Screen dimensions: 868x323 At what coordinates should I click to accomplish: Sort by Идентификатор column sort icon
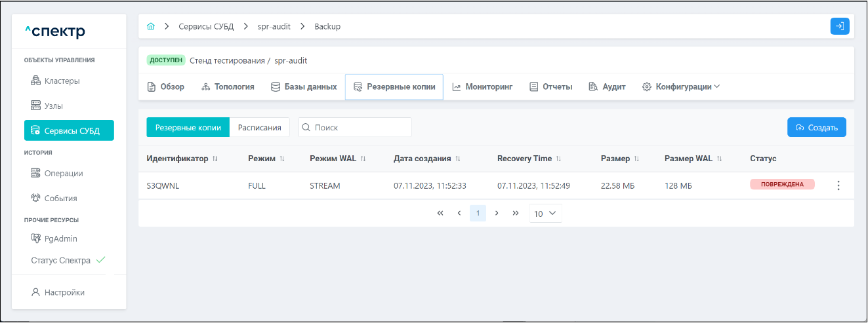(215, 159)
